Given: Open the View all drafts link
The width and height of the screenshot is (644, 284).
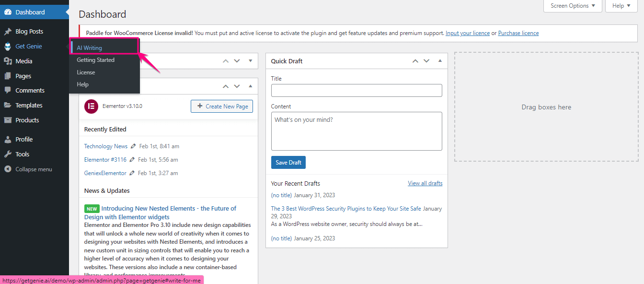Looking at the screenshot, I should pyautogui.click(x=425, y=183).
